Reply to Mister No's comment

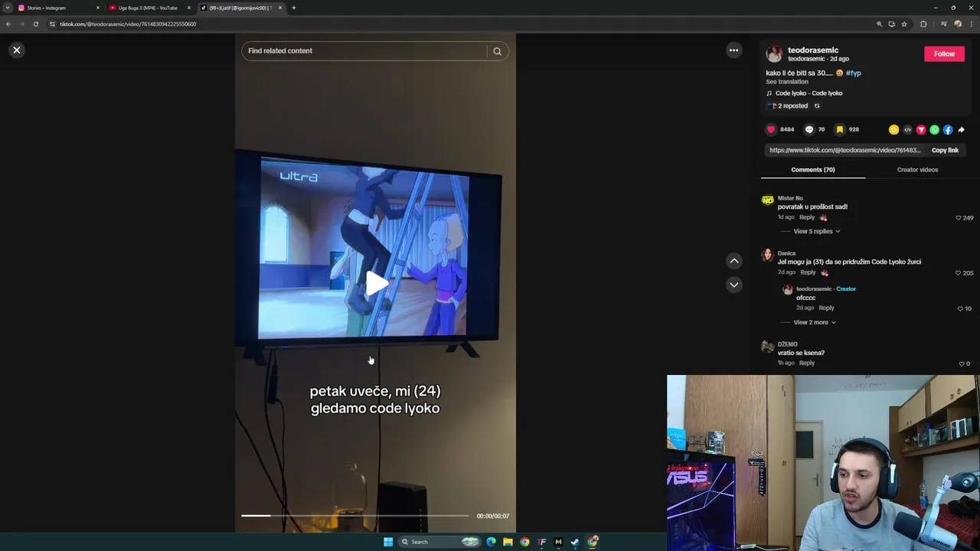tap(807, 217)
